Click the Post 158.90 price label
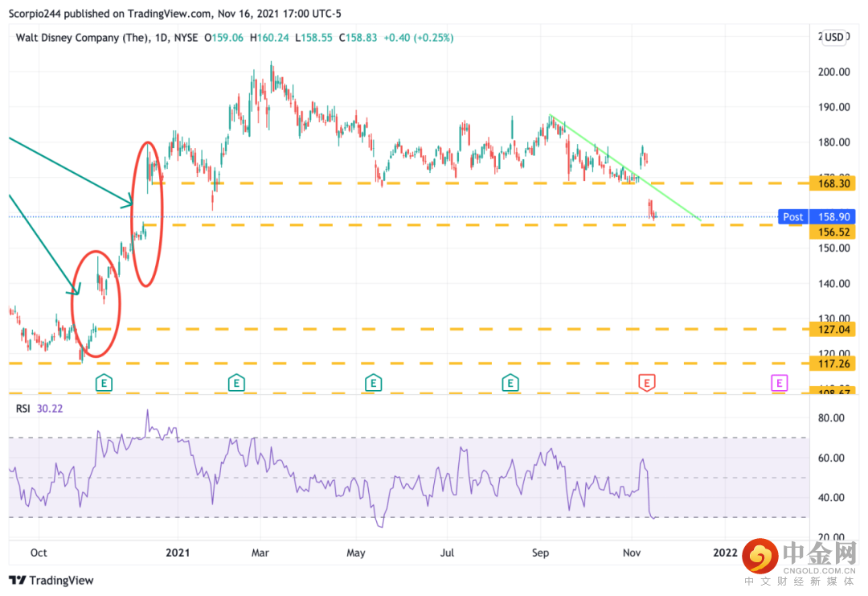Image resolution: width=868 pixels, height=596 pixels. (x=817, y=216)
